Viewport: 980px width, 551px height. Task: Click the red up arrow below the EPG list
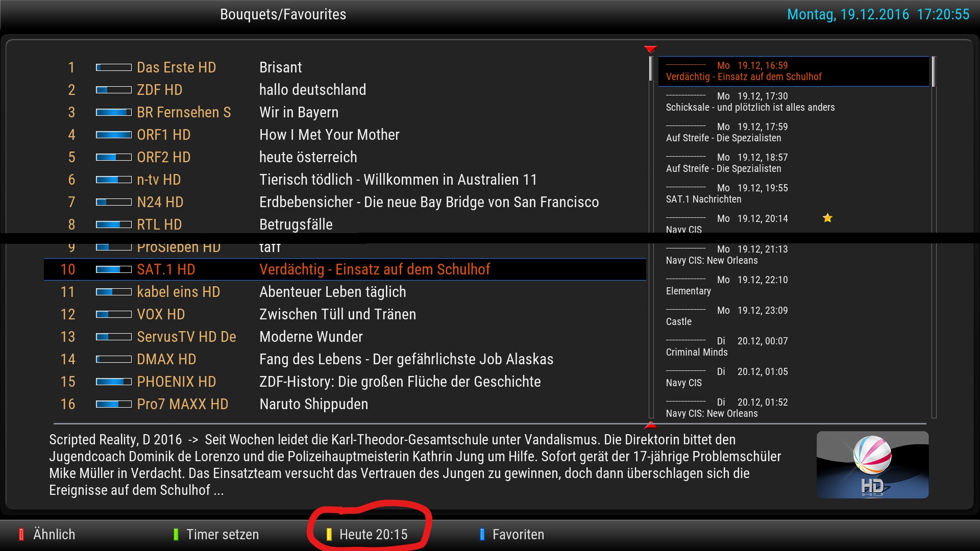(x=650, y=425)
